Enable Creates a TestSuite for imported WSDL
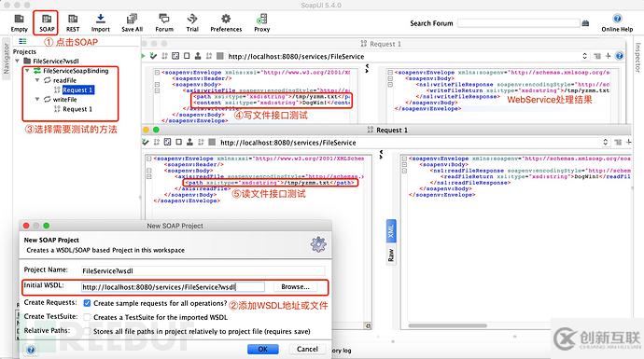This screenshot has width=644, height=359. pos(87,317)
